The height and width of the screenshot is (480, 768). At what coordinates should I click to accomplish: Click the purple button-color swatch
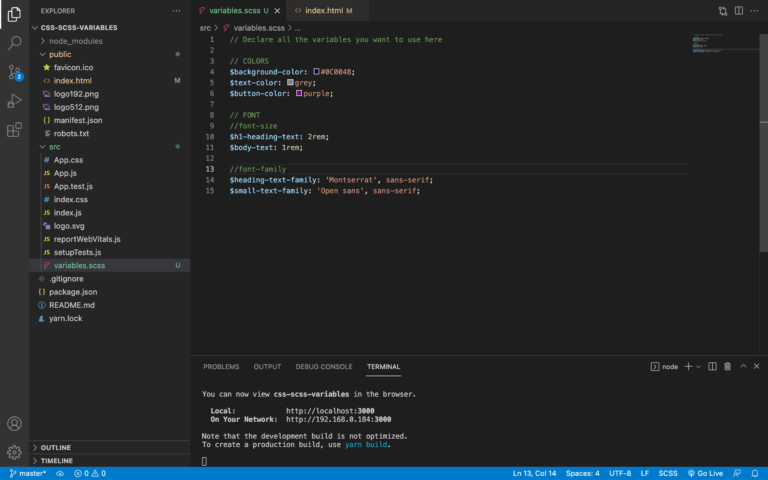(x=299, y=93)
